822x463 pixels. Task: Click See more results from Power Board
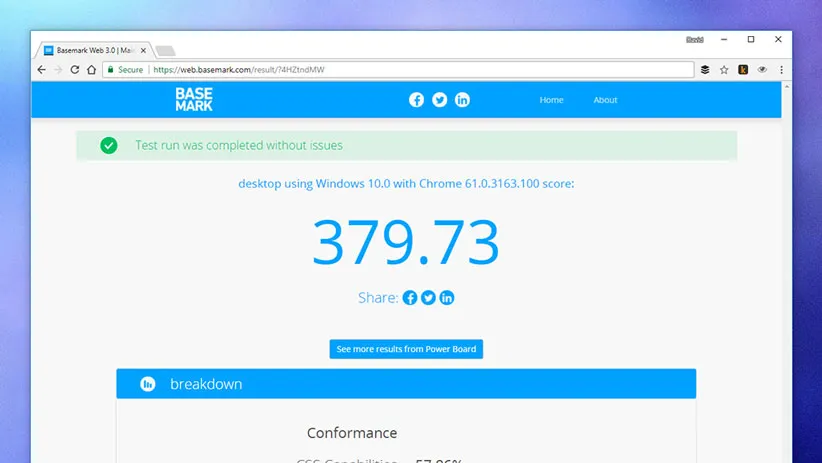[x=406, y=349]
